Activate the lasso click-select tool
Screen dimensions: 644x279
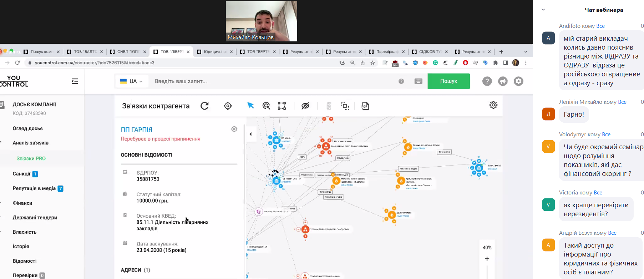pos(266,106)
